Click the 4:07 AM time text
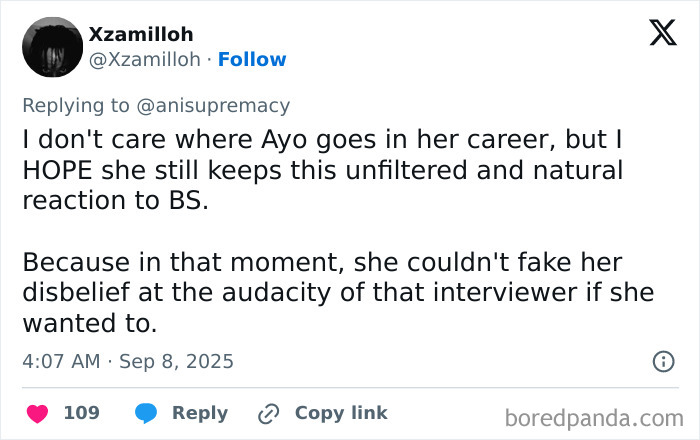Screen dimensions: 700x440 coord(61,361)
